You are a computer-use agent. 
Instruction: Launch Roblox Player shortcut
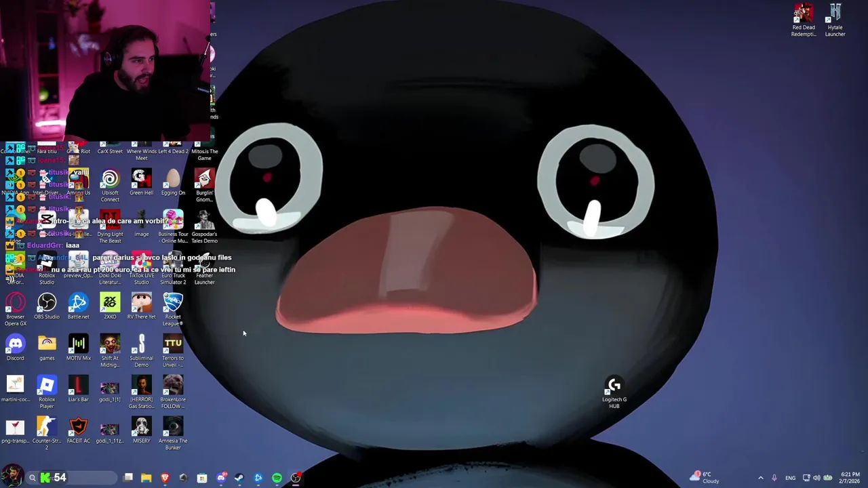[47, 392]
